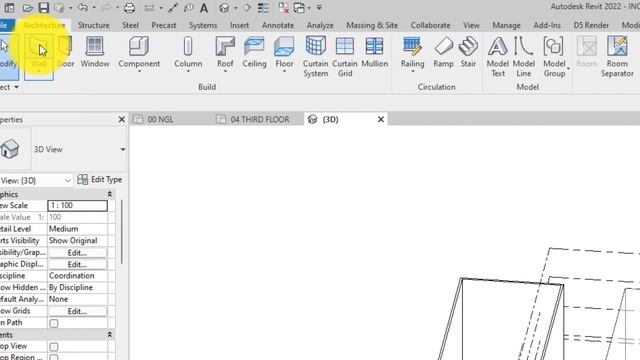Click the Save icon in quick access toolbar
This screenshot has height=360, width=640.
(x=43, y=7)
